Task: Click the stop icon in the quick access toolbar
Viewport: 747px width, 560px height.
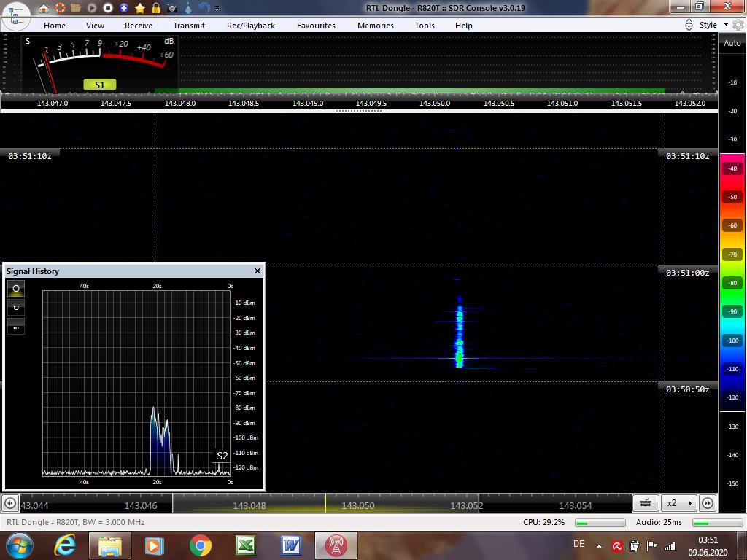Action: (x=108, y=7)
